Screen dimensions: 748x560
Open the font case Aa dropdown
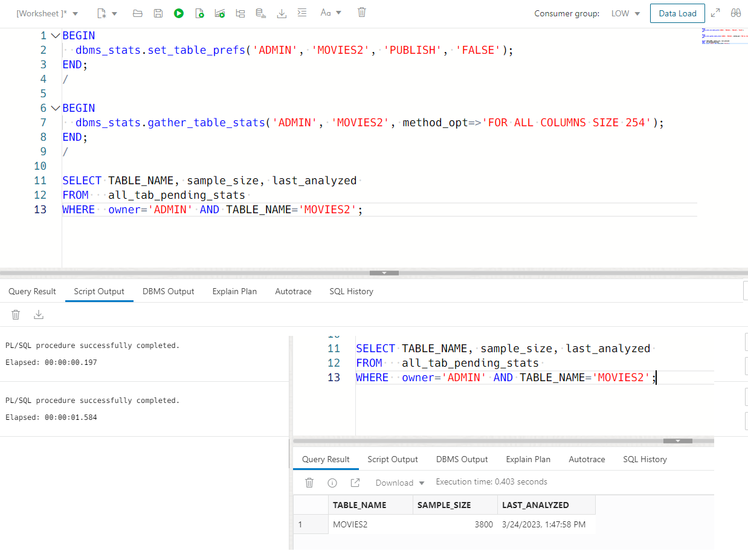pyautogui.click(x=331, y=13)
